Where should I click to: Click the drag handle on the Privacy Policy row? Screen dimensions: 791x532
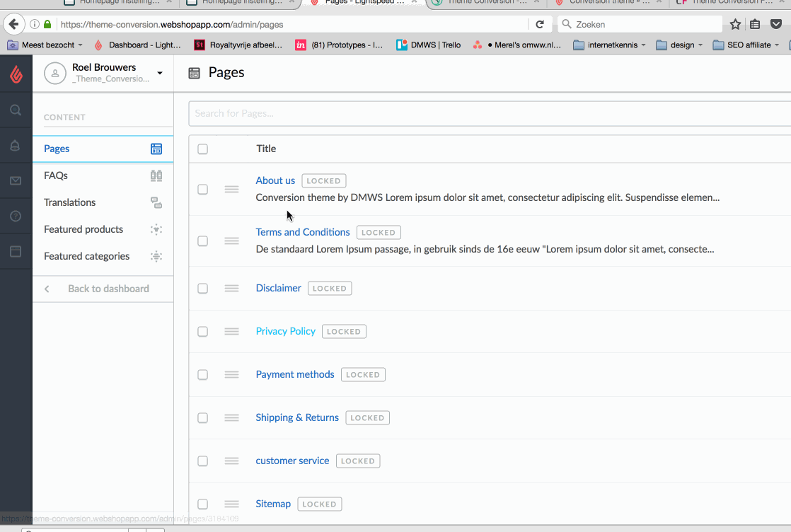click(x=231, y=331)
